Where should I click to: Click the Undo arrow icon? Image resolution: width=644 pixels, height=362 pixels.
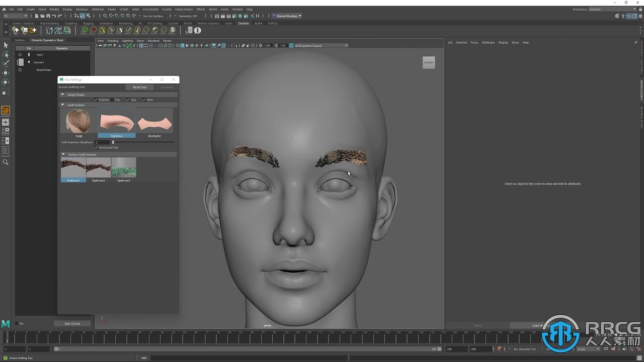point(54,16)
